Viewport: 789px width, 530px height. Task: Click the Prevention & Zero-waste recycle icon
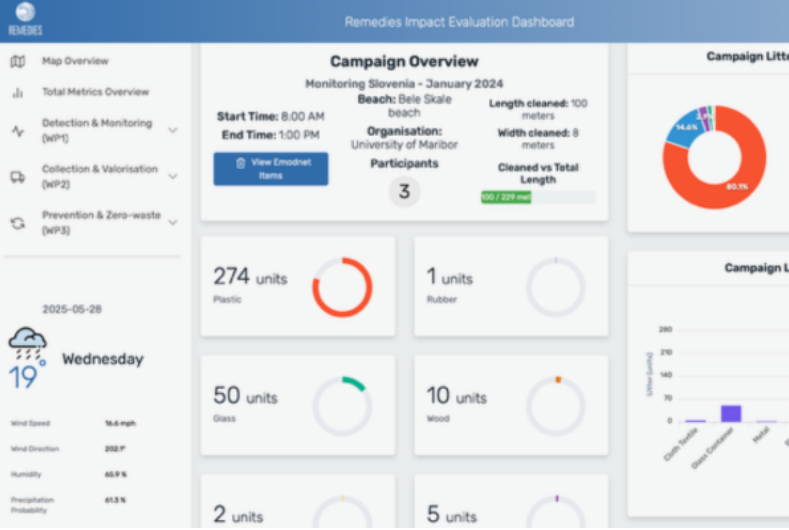click(x=18, y=222)
